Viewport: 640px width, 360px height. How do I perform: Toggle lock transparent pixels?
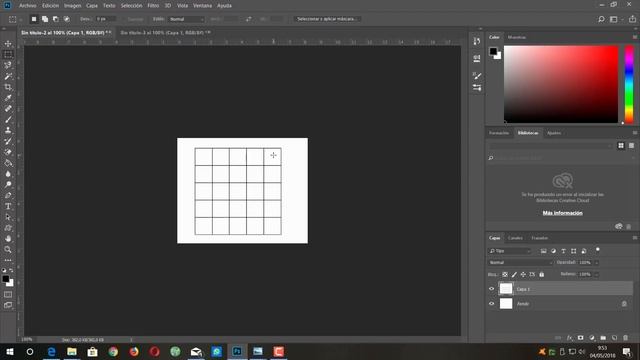[505, 274]
